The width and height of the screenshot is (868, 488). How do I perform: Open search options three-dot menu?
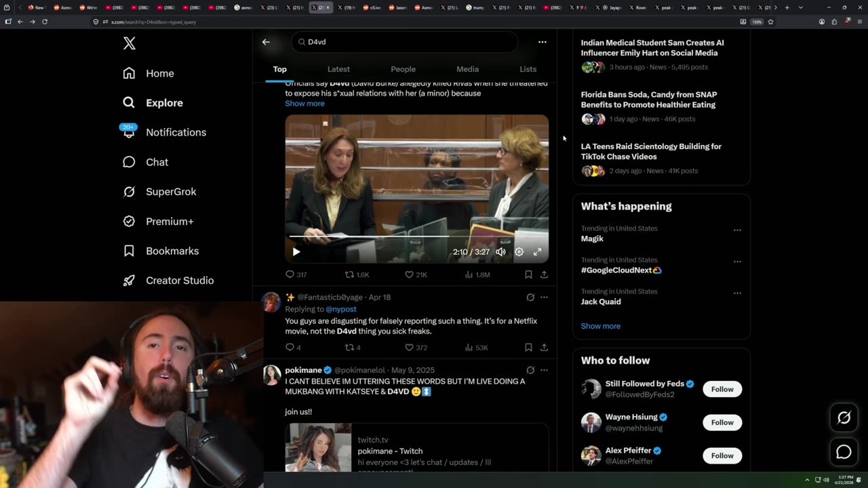pos(542,42)
